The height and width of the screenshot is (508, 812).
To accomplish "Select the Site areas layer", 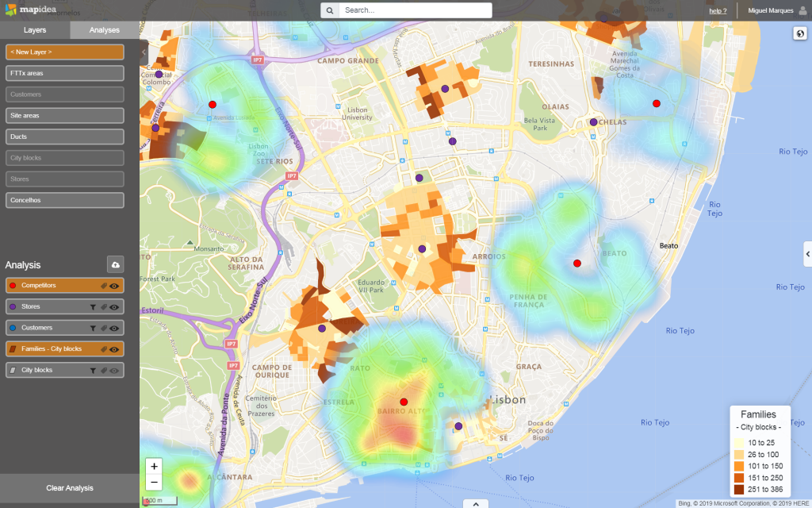I will (65, 116).
